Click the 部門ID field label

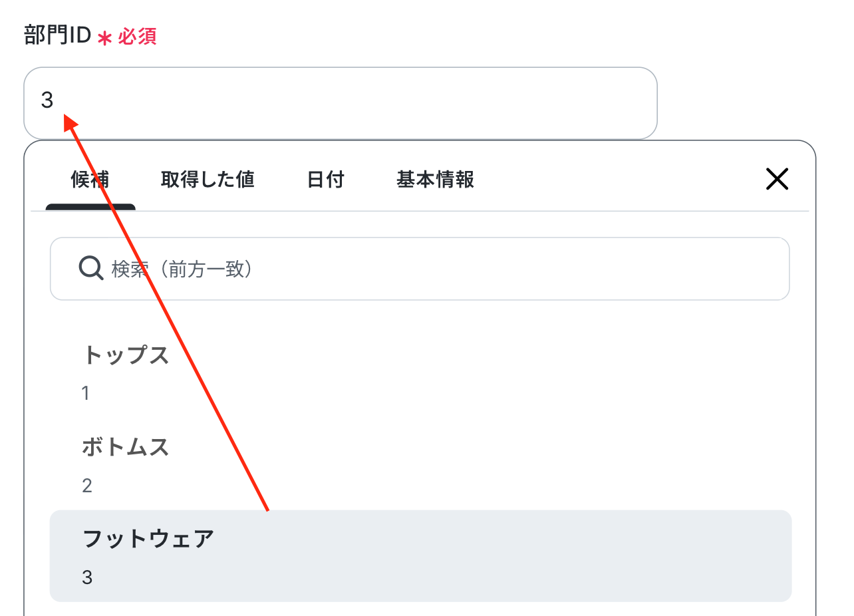point(57,35)
